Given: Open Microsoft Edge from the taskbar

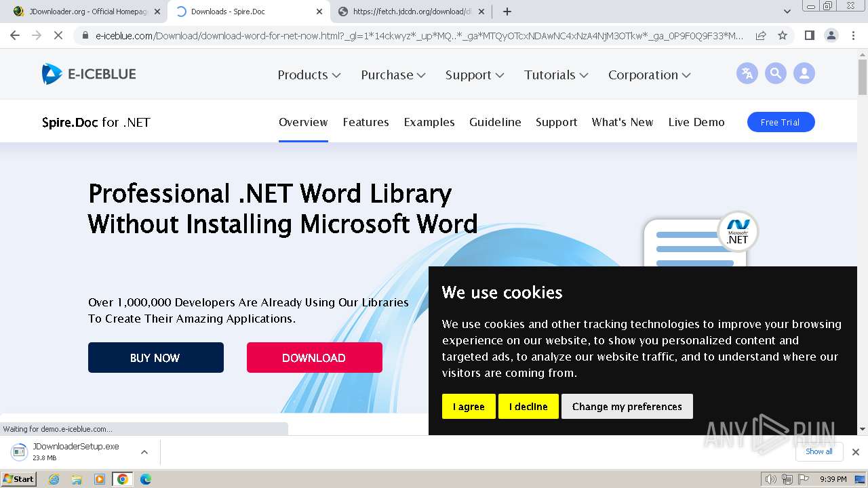Looking at the screenshot, I should click(x=146, y=479).
